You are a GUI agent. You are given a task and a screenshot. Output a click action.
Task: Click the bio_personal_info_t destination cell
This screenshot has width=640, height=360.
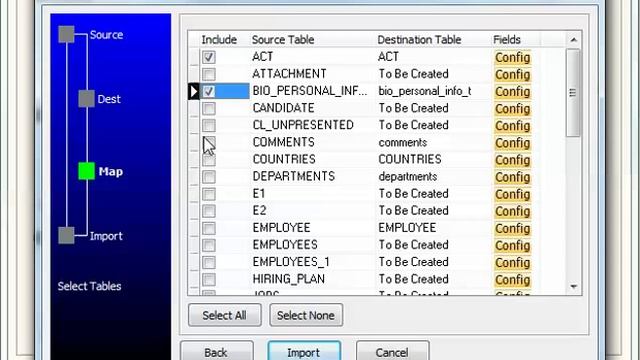[433, 91]
